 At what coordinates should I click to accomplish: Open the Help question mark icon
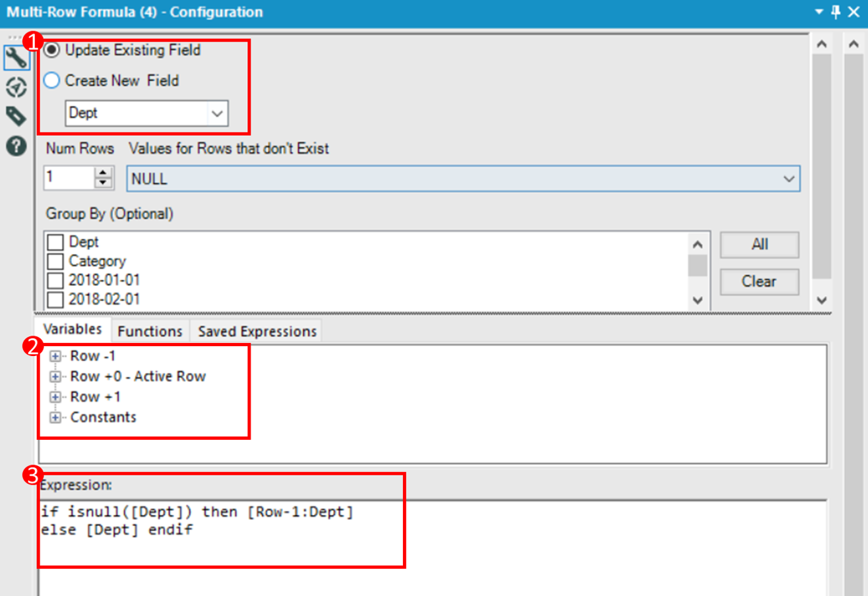(x=16, y=146)
